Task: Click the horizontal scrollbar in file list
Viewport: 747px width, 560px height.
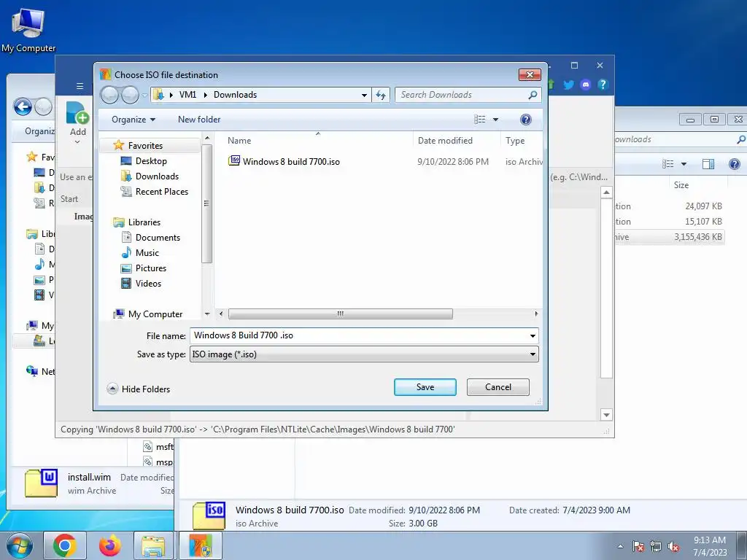Action: pyautogui.click(x=340, y=314)
